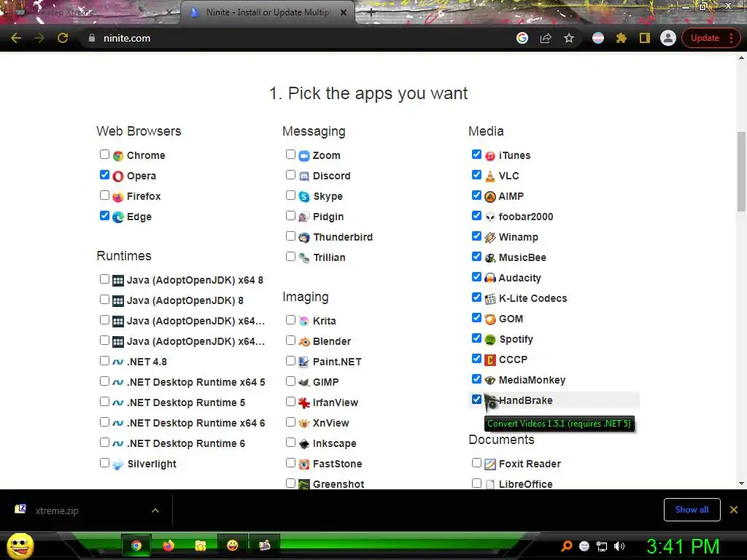
Task: Go back to the previous page
Action: click(x=16, y=38)
